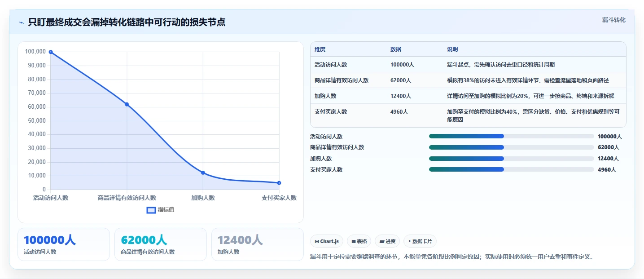Viewport: 644px width, 279px height.
Task: Click the Chart.js chip icon
Action: [x=317, y=242]
